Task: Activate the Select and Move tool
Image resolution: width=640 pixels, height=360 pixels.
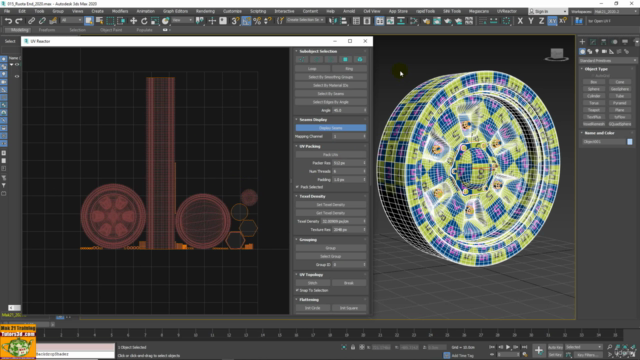Action: (133, 20)
